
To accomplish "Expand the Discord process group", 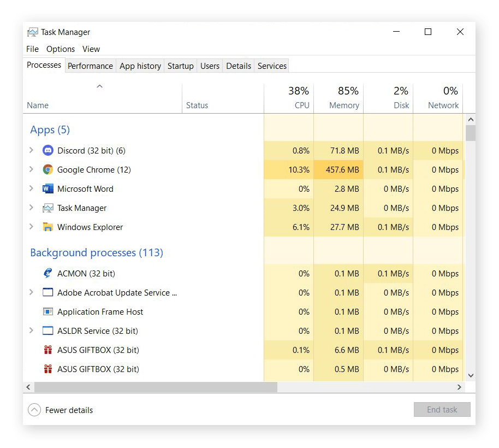I will (x=31, y=150).
